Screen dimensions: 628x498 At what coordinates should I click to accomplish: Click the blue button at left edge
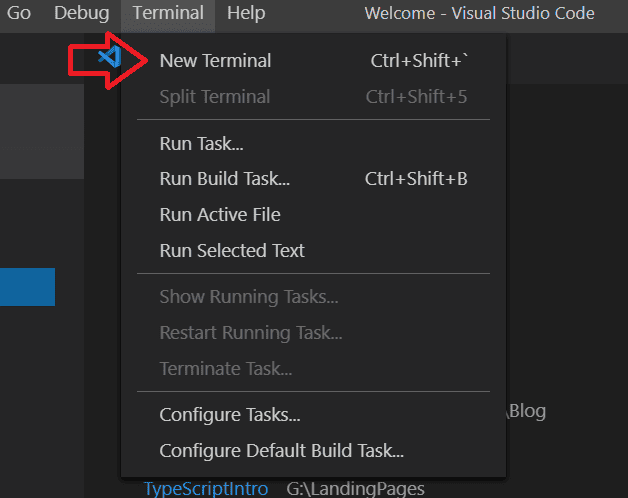tap(27, 287)
